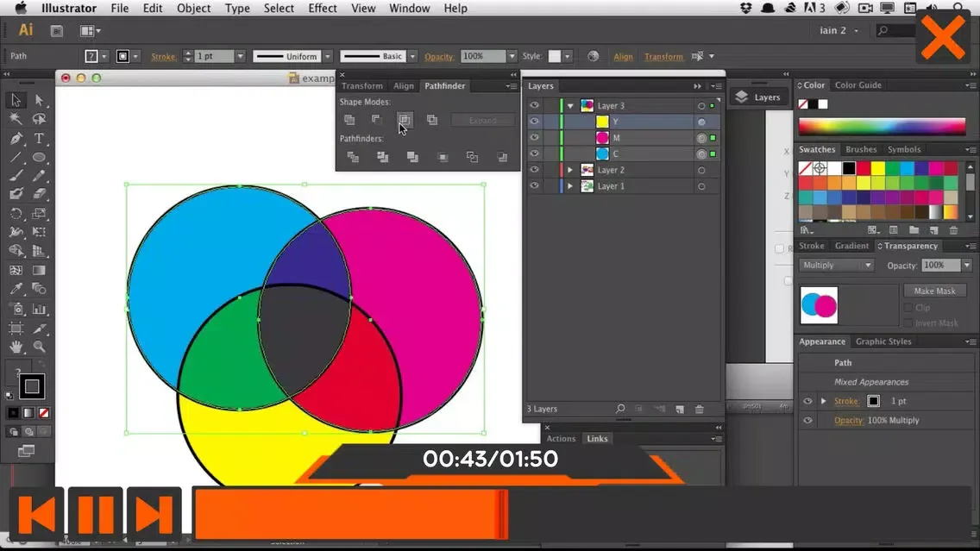Select the Zoom magnifier tool
This screenshot has height=551, width=980.
tap(39, 347)
